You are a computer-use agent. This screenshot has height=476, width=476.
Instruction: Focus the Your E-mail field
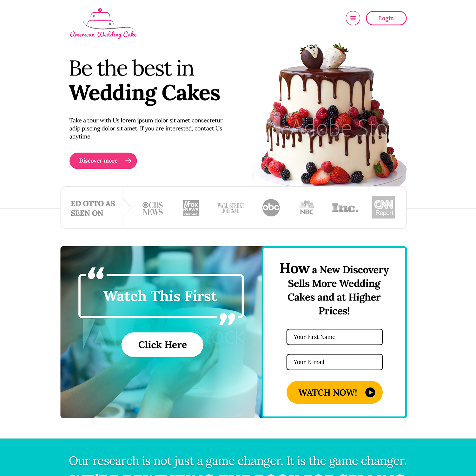pos(334,362)
